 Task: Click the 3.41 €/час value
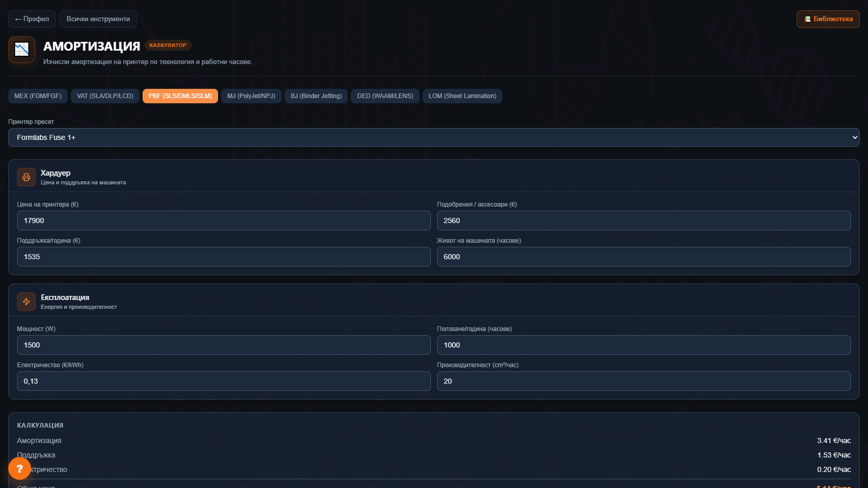834,440
